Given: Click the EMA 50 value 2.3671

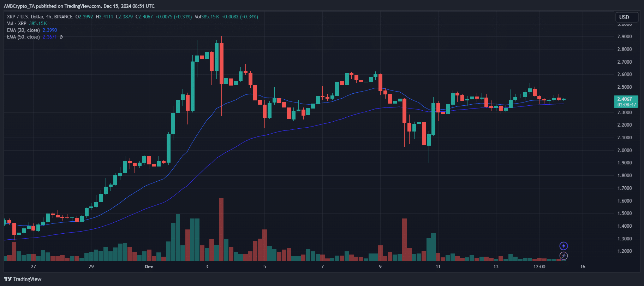Looking at the screenshot, I should tap(50, 37).
